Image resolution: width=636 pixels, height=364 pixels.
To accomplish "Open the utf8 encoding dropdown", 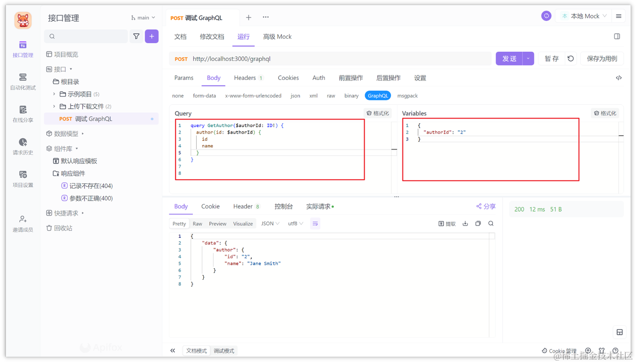I will (296, 223).
